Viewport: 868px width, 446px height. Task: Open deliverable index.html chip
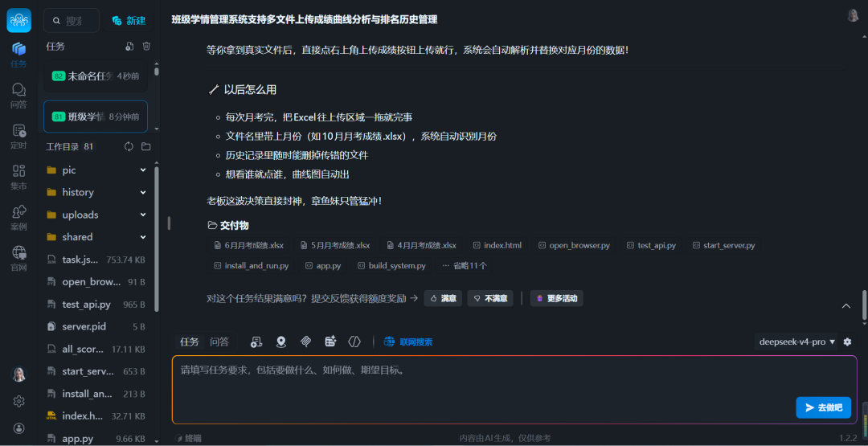coord(497,245)
